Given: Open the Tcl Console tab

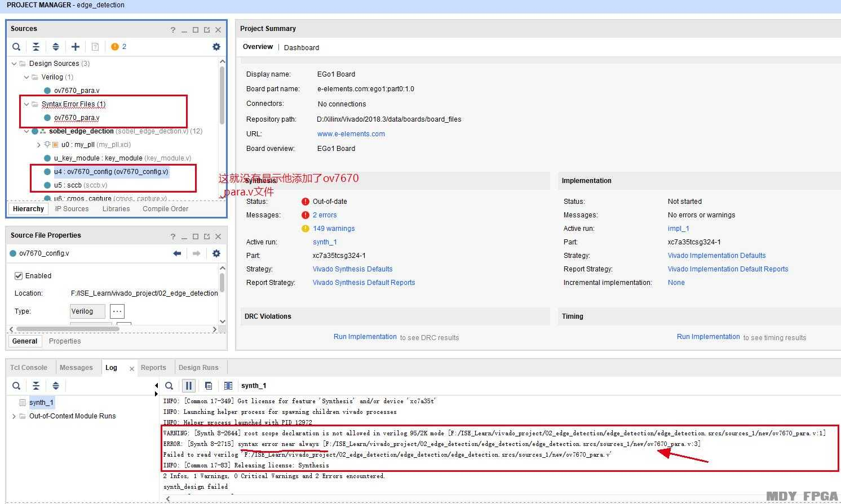Looking at the screenshot, I should [x=29, y=368].
